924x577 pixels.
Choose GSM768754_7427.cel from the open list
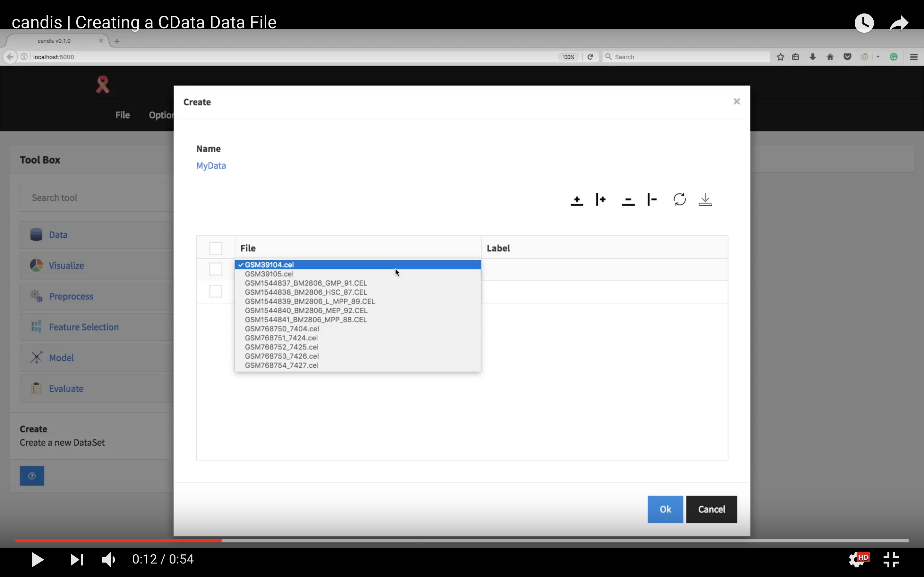[x=281, y=365]
